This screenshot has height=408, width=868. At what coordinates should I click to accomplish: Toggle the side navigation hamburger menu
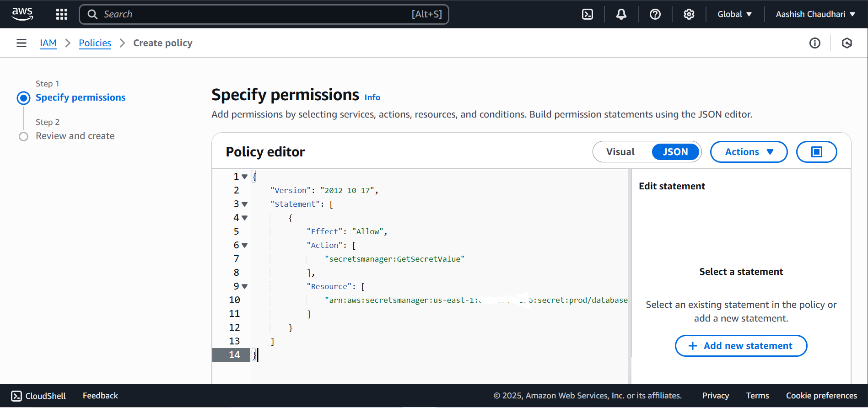click(22, 43)
